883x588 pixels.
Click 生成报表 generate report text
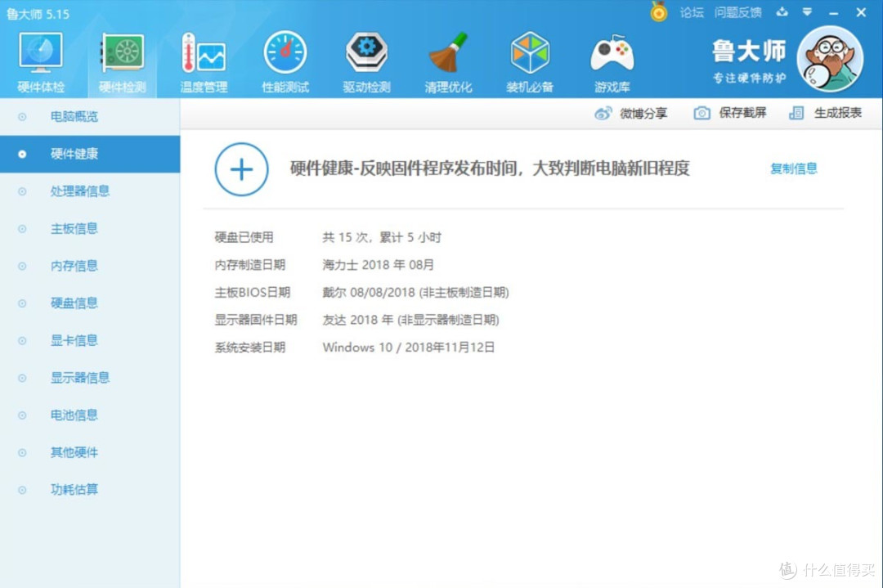coord(837,113)
